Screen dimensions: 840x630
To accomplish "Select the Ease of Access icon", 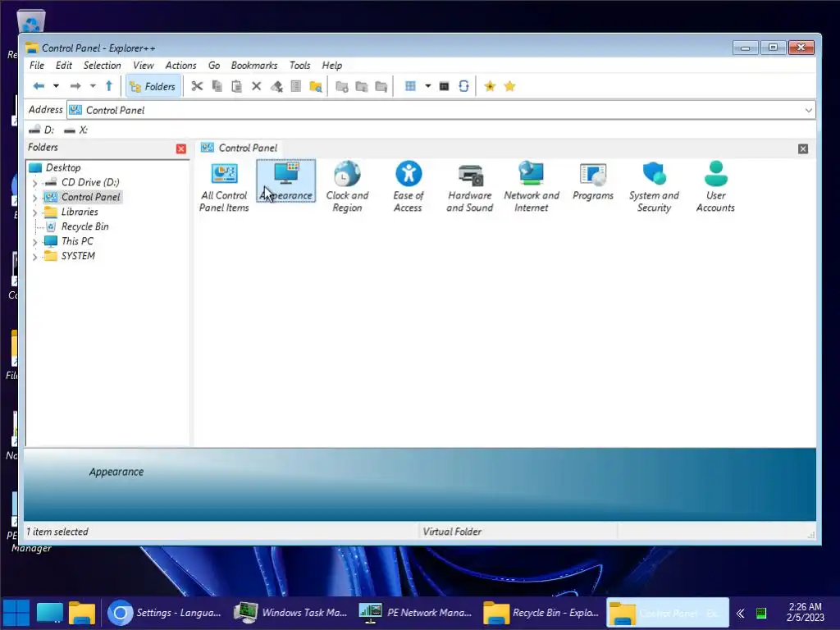I will click(409, 187).
